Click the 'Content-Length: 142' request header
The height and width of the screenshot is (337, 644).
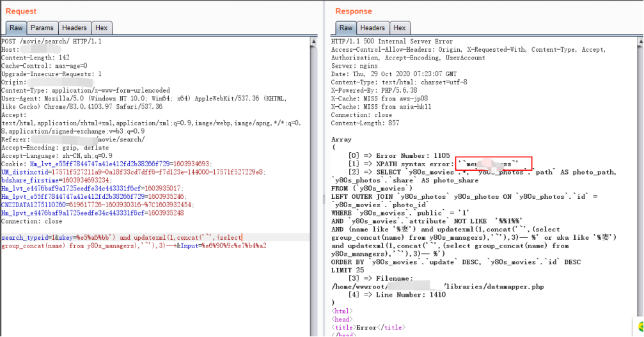35,58
